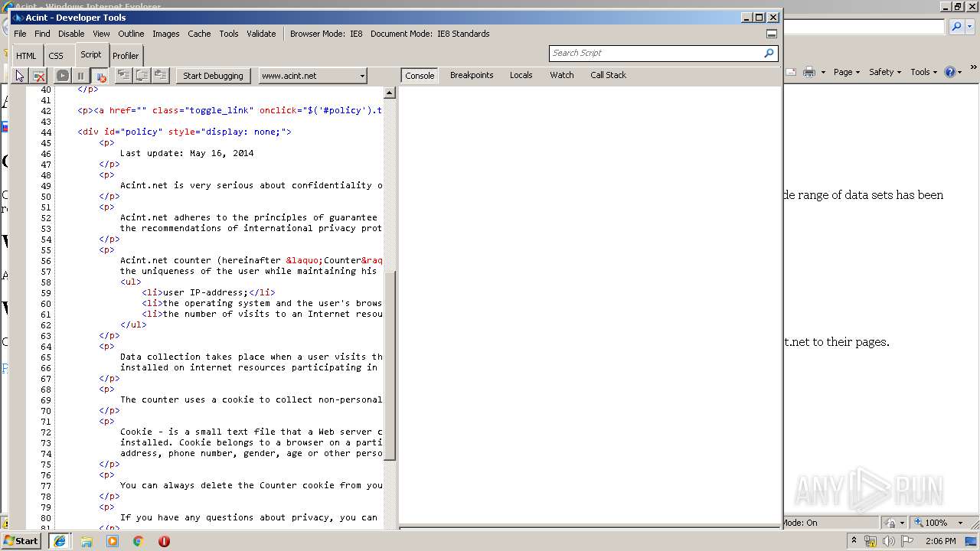Image resolution: width=980 pixels, height=551 pixels.
Task: Click the Search Script magnifier icon
Action: (769, 53)
